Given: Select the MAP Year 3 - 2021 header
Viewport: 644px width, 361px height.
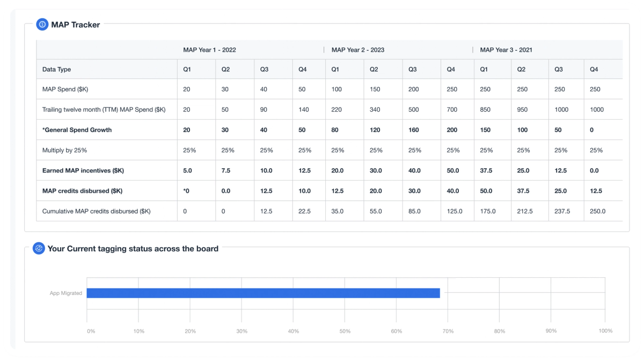Looking at the screenshot, I should coord(506,50).
